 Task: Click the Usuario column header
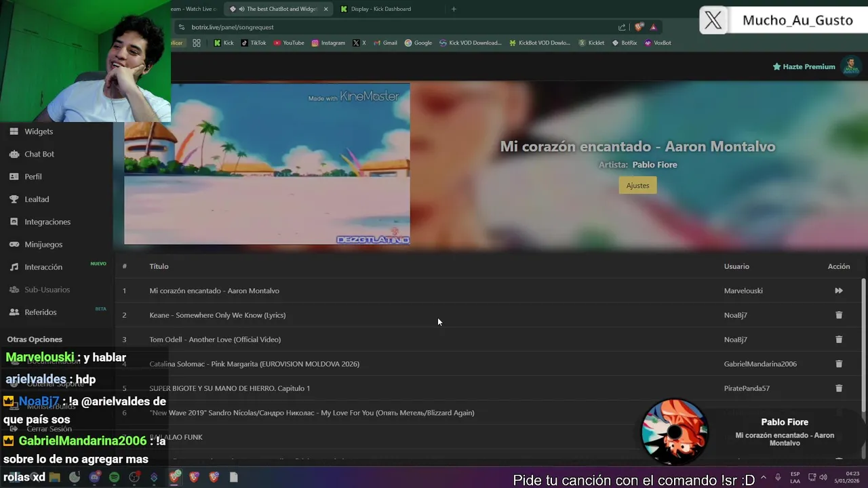[x=736, y=266]
